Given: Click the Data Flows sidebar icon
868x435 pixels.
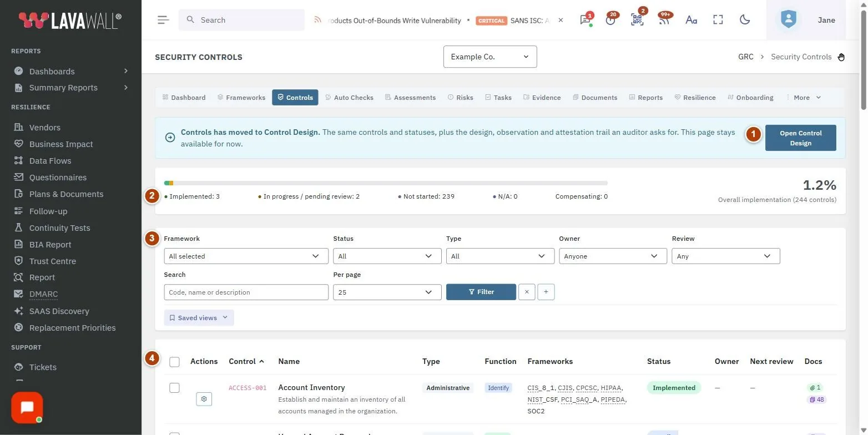Looking at the screenshot, I should click(19, 160).
